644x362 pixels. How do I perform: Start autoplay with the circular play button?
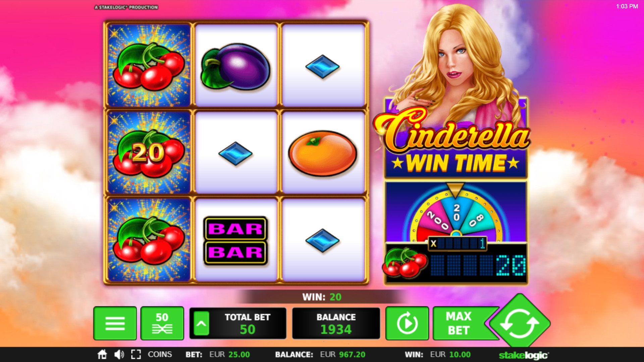click(407, 323)
